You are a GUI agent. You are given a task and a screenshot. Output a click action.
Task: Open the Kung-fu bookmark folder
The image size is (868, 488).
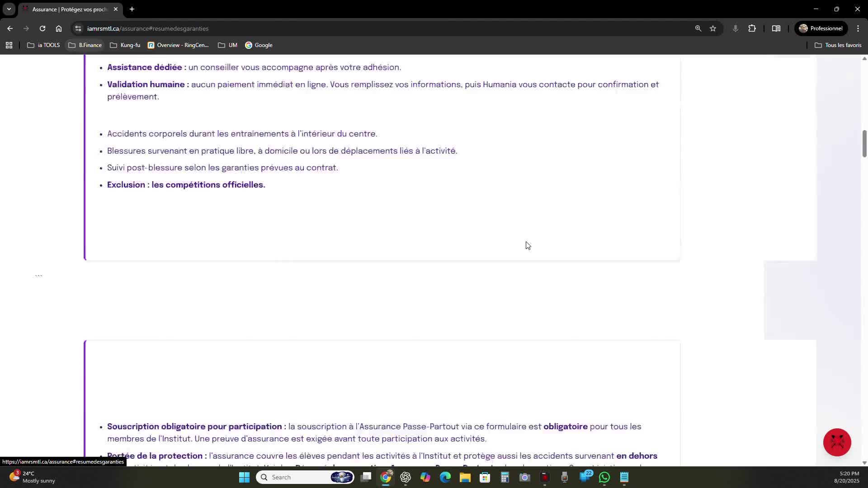click(125, 45)
